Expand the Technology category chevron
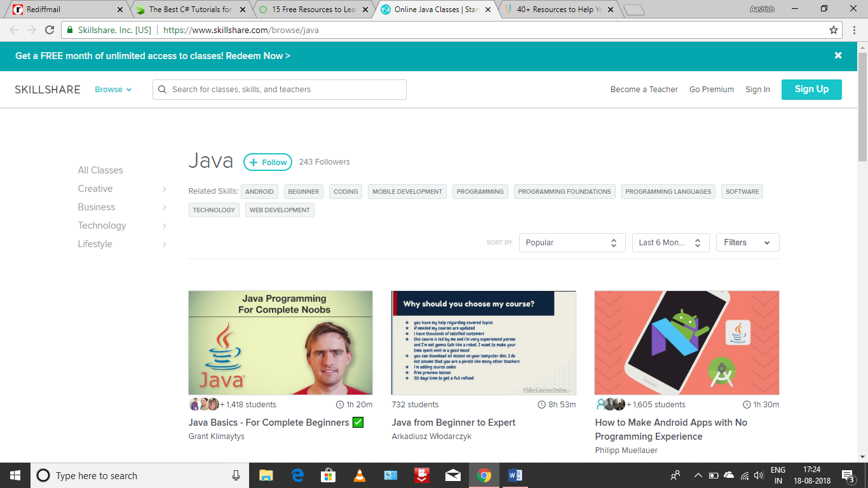 [x=165, y=226]
